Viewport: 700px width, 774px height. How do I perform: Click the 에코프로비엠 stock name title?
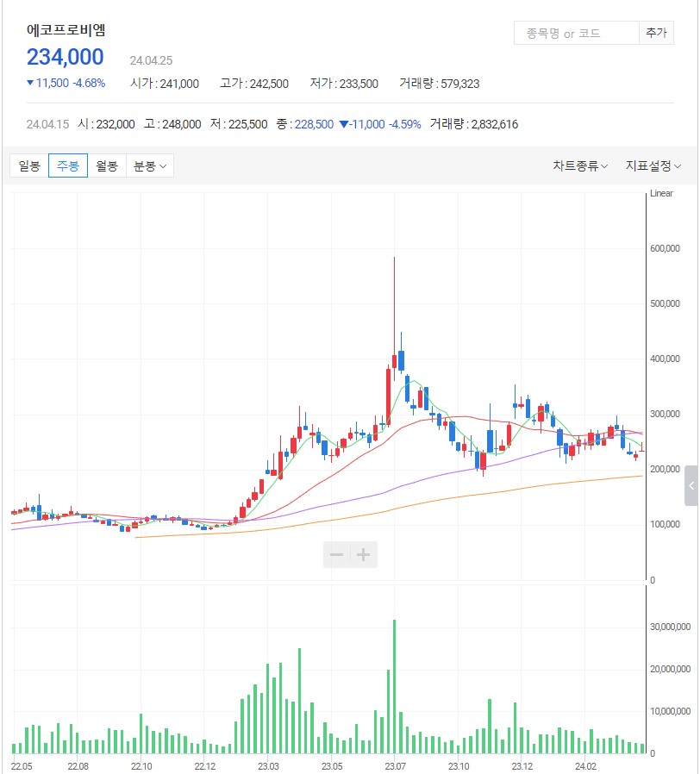point(66,30)
